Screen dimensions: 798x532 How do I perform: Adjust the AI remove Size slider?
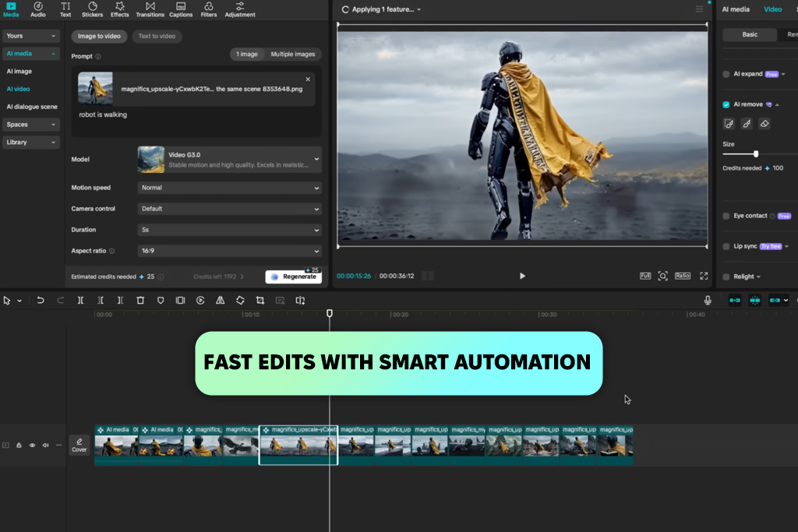755,154
